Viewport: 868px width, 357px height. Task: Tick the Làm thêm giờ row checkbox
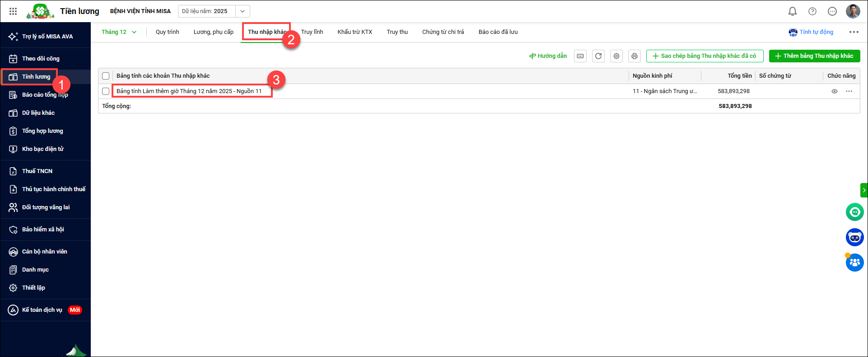(x=106, y=91)
